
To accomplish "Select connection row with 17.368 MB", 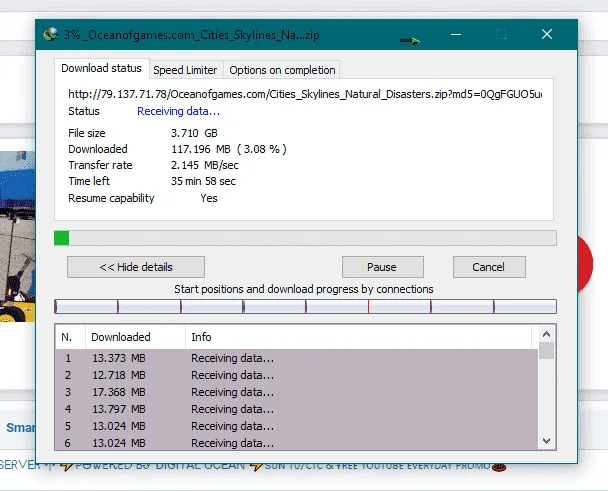I will [297, 392].
